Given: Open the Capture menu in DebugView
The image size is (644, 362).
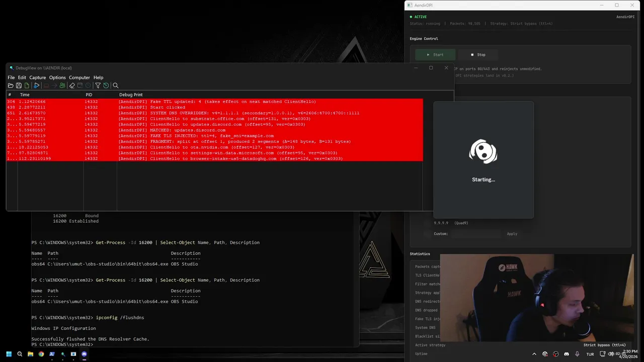Looking at the screenshot, I should tap(38, 77).
